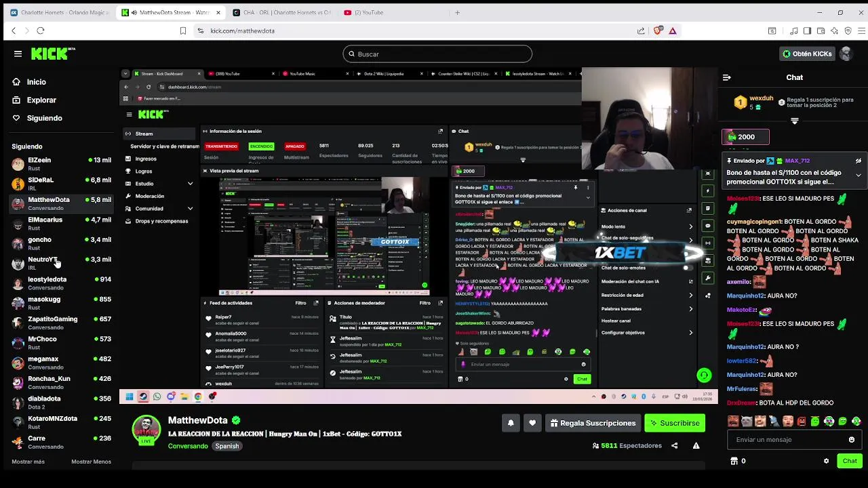Image resolution: width=868 pixels, height=488 pixels.
Task: Expand the gift leaderboard down arrow
Action: pos(794,121)
